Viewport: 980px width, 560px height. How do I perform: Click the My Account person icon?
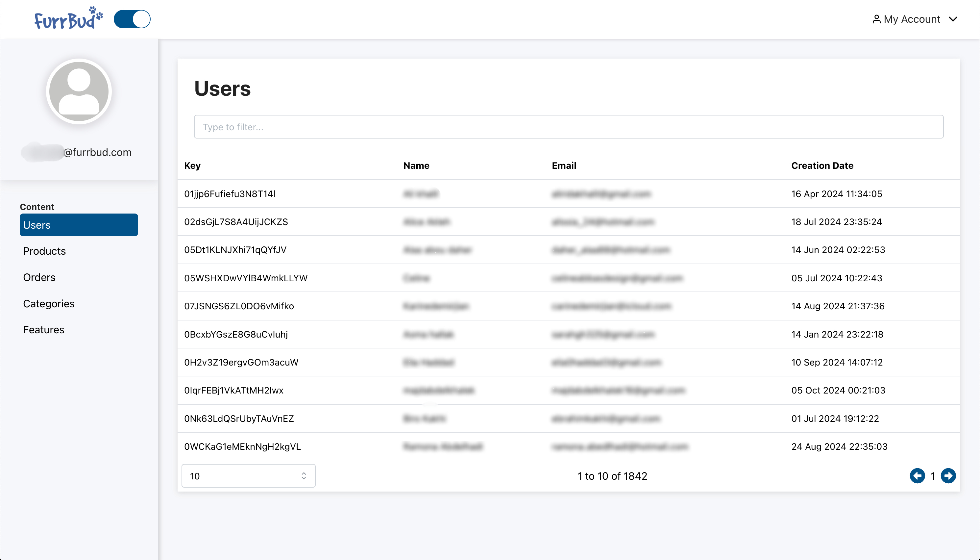tap(876, 19)
